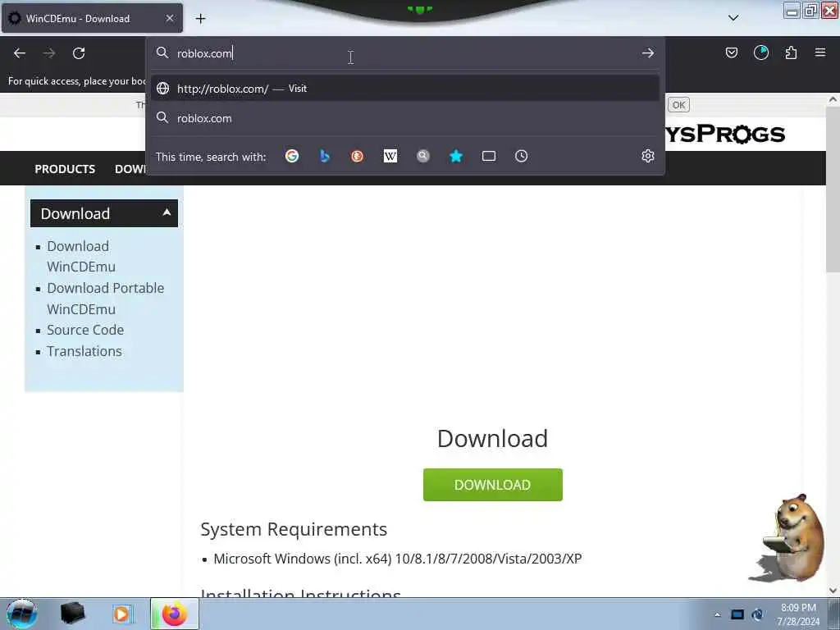840x630 pixels.
Task: Dismiss the notice with the OK button
Action: (x=678, y=105)
